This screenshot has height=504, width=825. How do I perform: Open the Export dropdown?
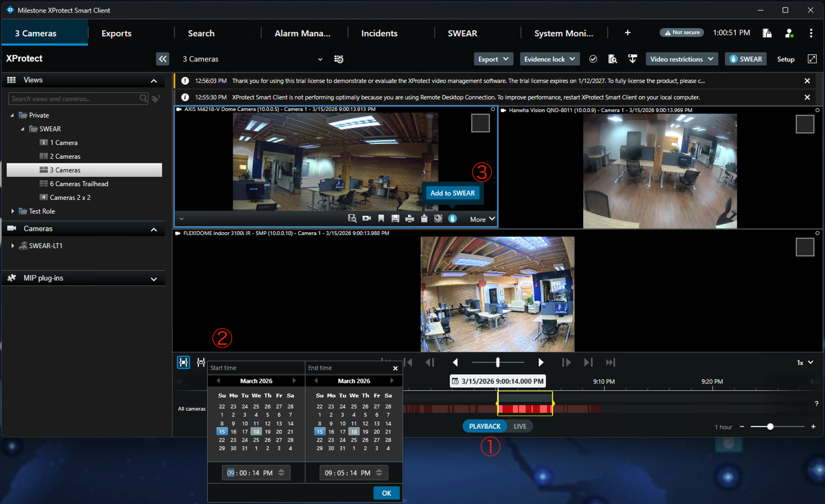click(493, 59)
